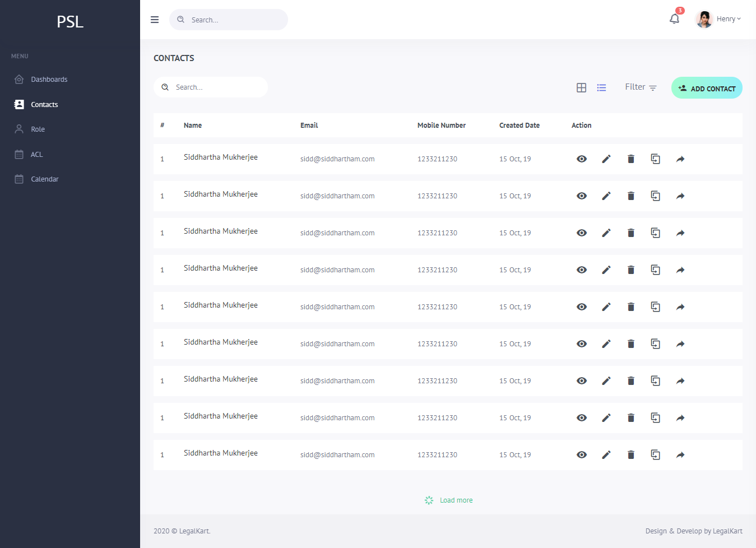Click the Name column header

pos(193,126)
